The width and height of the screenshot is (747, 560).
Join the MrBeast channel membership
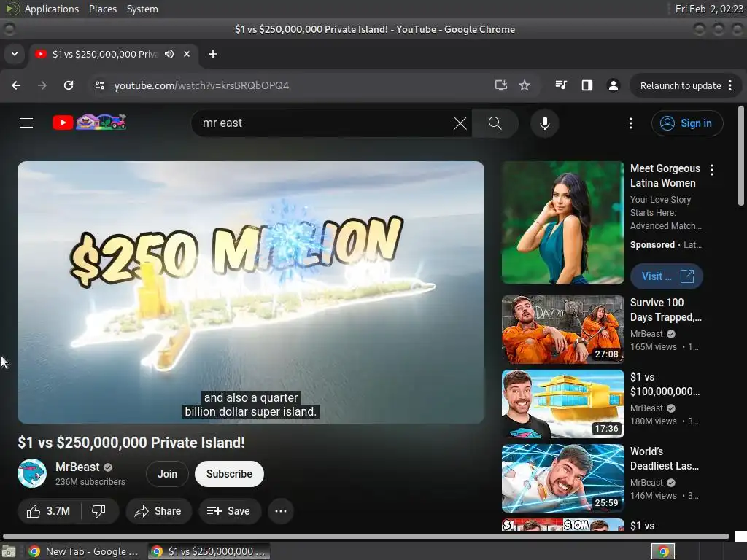167,474
